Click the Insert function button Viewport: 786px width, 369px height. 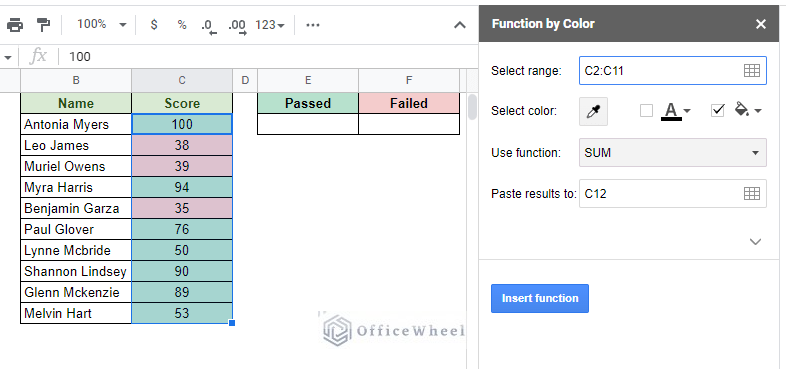(x=540, y=298)
